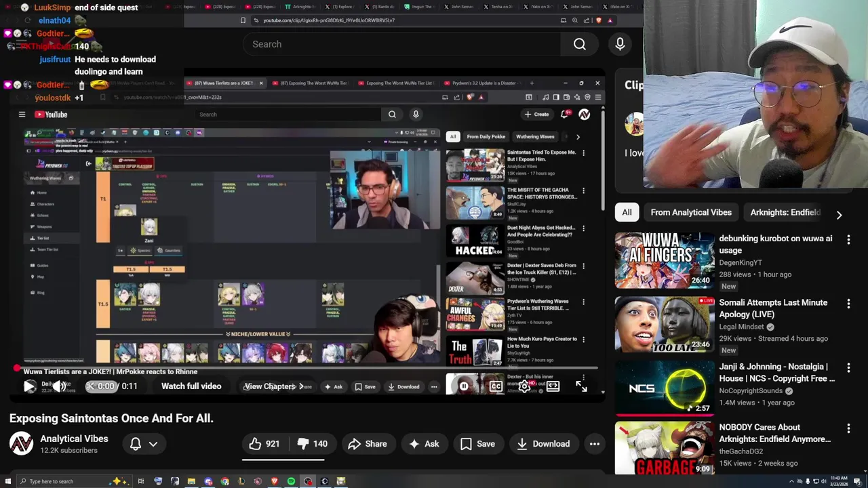The width and height of the screenshot is (868, 488).
Task: Open Brave browser taskbar icon
Action: pyautogui.click(x=275, y=481)
